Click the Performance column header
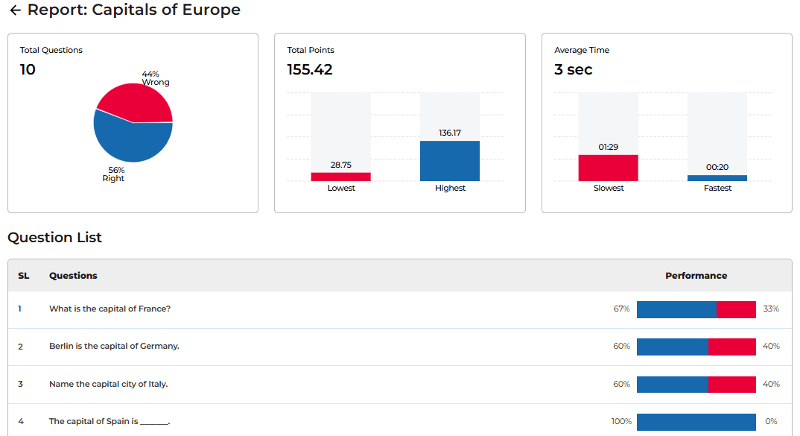The height and width of the screenshot is (436, 800). (x=696, y=276)
